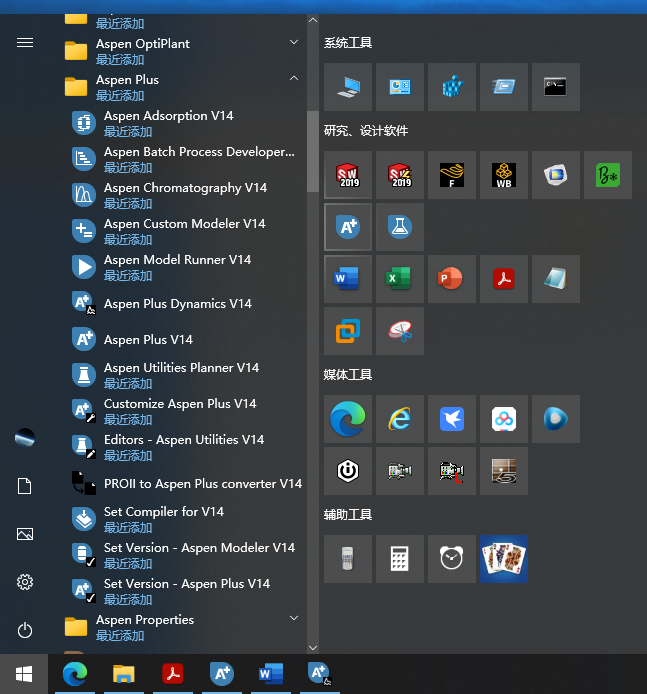Open the PowerPoint tile

[452, 279]
